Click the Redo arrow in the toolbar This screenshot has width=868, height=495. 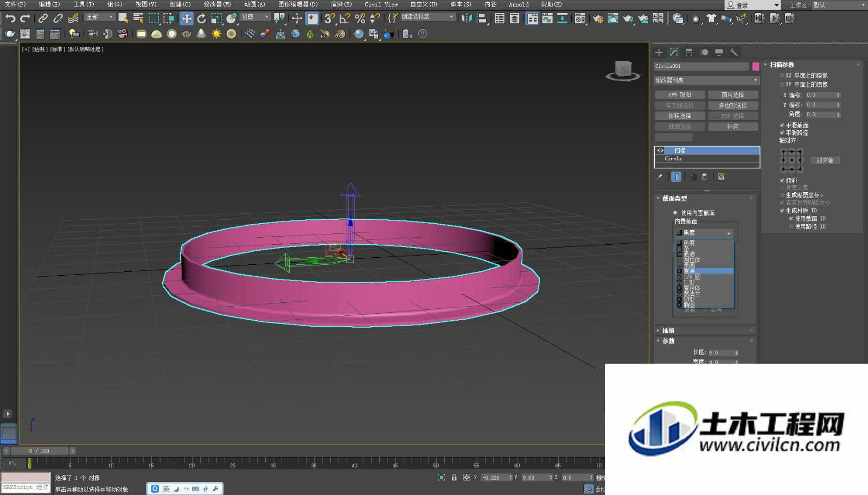coord(25,18)
